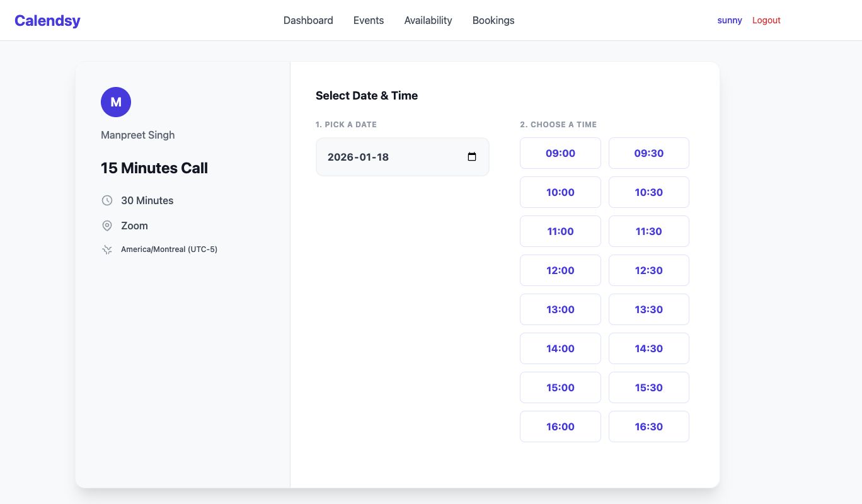862x504 pixels.
Task: Click the round M avatar icon
Action: [116, 102]
